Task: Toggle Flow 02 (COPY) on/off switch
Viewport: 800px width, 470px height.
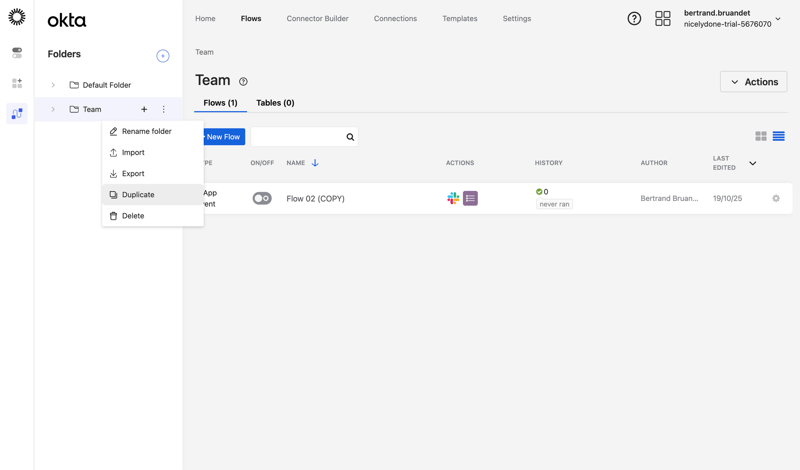Action: tap(262, 198)
